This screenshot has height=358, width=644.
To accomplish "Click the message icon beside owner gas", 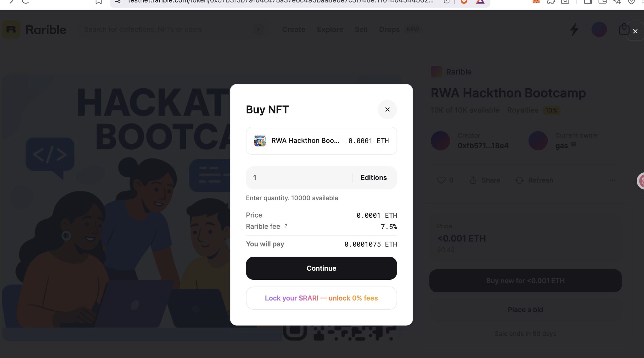I will point(574,144).
